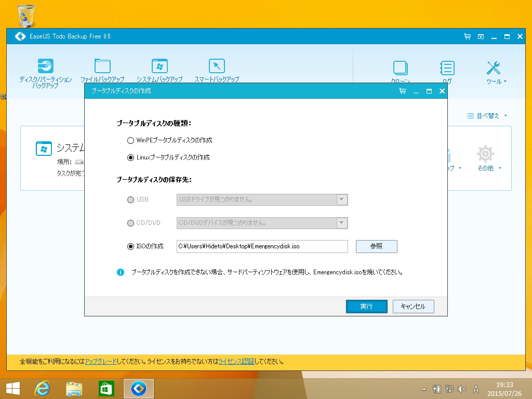Open the Other (その他) gear menu

[x=488, y=158]
